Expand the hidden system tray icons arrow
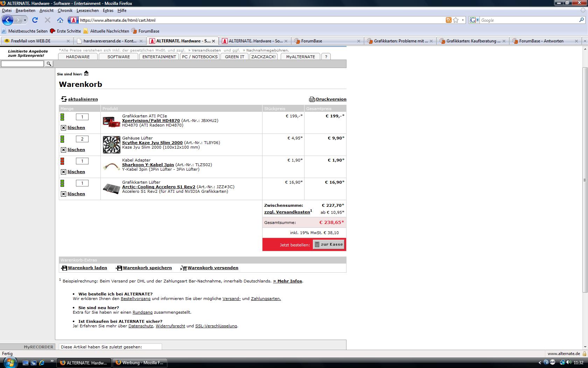This screenshot has height=368, width=588. pyautogui.click(x=540, y=363)
